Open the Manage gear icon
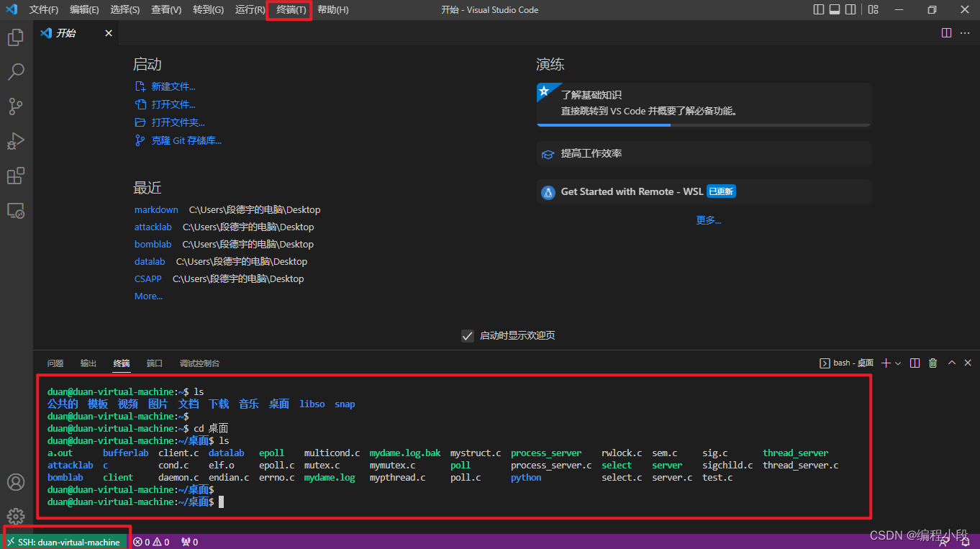Viewport: 980px width, 549px height. pos(16,516)
